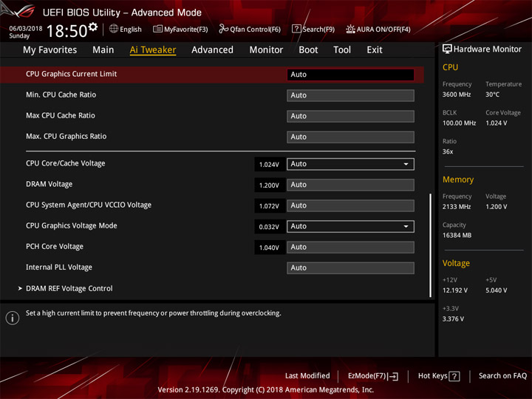Open settings via gear icon beside clock
The height and width of the screenshot is (399, 532).
point(93,27)
